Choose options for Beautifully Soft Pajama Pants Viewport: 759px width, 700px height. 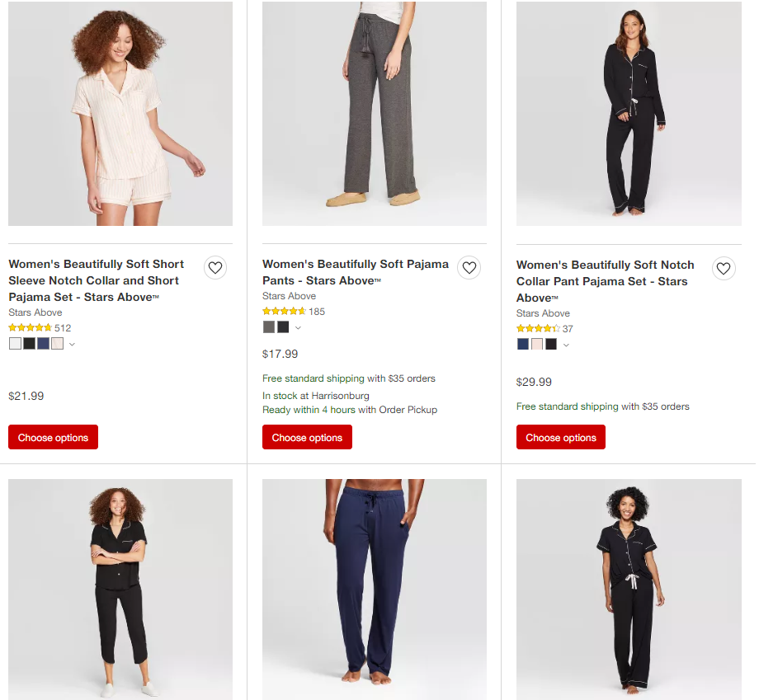tap(307, 437)
